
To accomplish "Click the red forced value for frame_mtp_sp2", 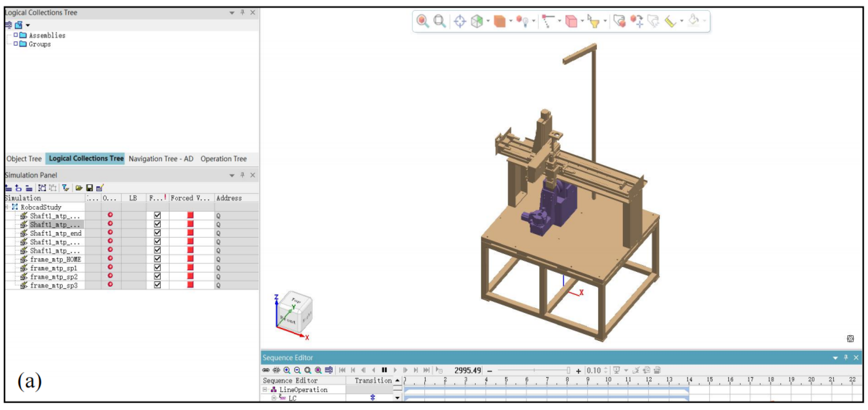I will click(x=190, y=276).
